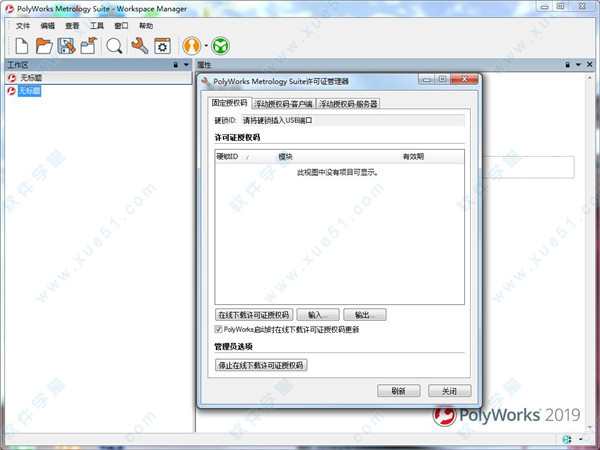
Task: Open the 文件 menu
Action: pyautogui.click(x=23, y=26)
